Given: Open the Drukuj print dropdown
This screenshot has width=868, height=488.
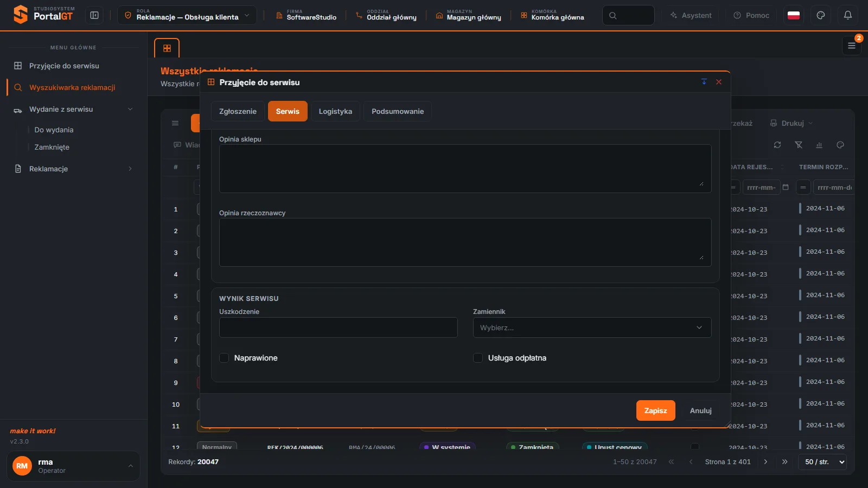Looking at the screenshot, I should pos(792,123).
